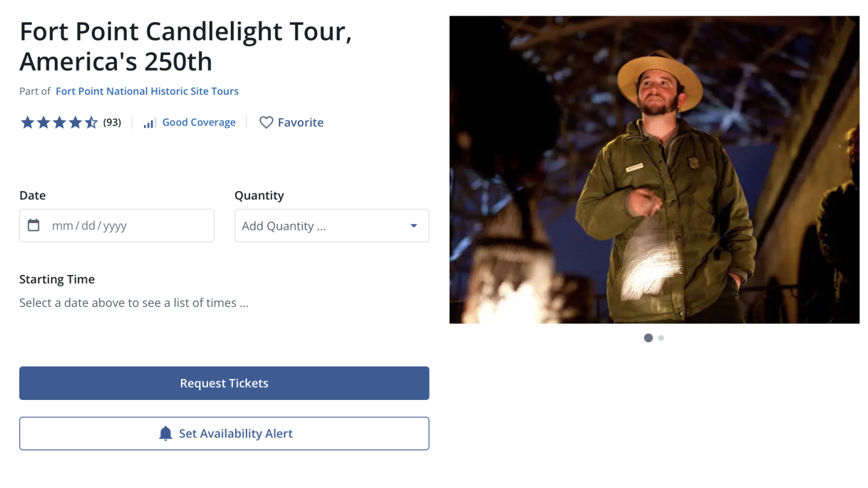The image size is (868, 488).
Task: Click the fourth rating star
Action: (76, 122)
